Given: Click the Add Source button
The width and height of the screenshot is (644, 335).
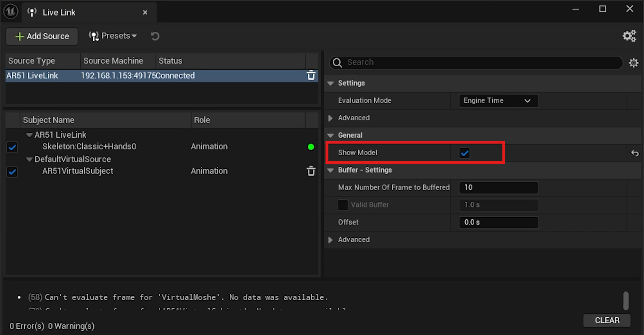Looking at the screenshot, I should click(42, 36).
